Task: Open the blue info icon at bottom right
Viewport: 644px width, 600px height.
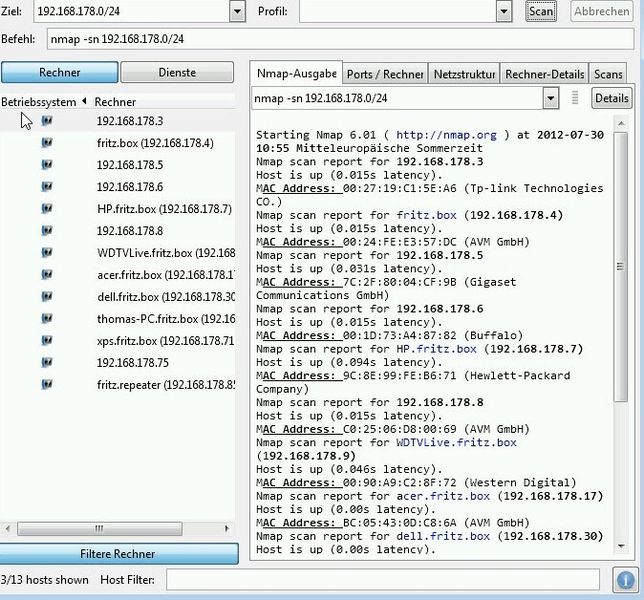Action: 625,580
